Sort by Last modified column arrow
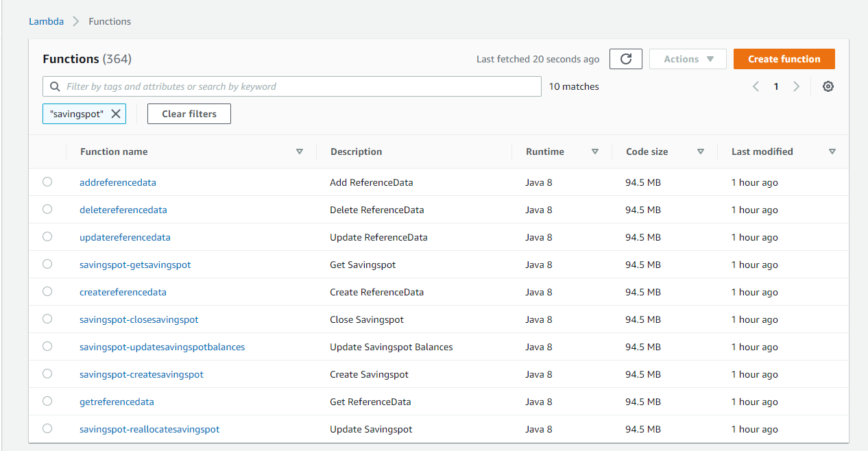The image size is (868, 451). pos(832,151)
